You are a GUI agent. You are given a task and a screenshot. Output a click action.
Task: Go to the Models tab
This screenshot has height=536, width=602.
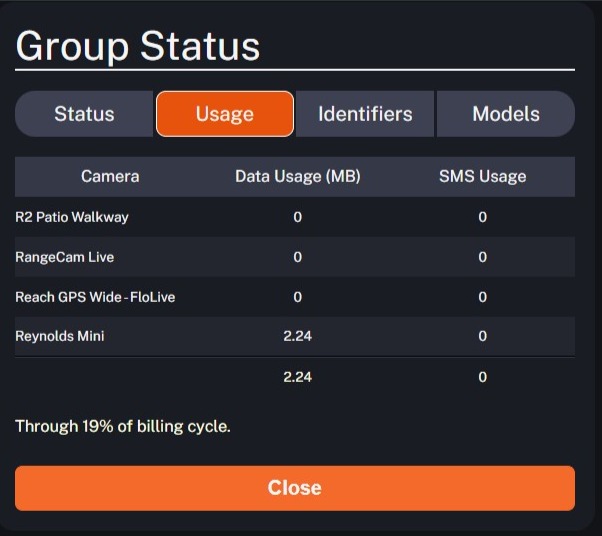(x=505, y=114)
